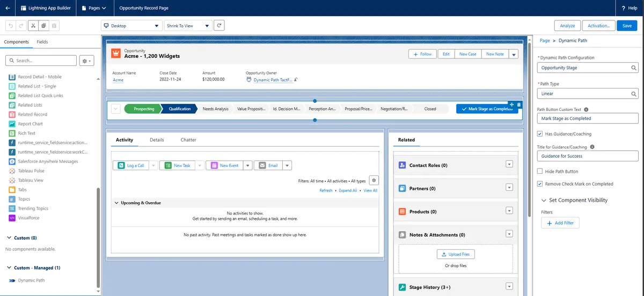The width and height of the screenshot is (644, 296).
Task: Click the Dynamic Path managed component icon
Action: click(12, 280)
